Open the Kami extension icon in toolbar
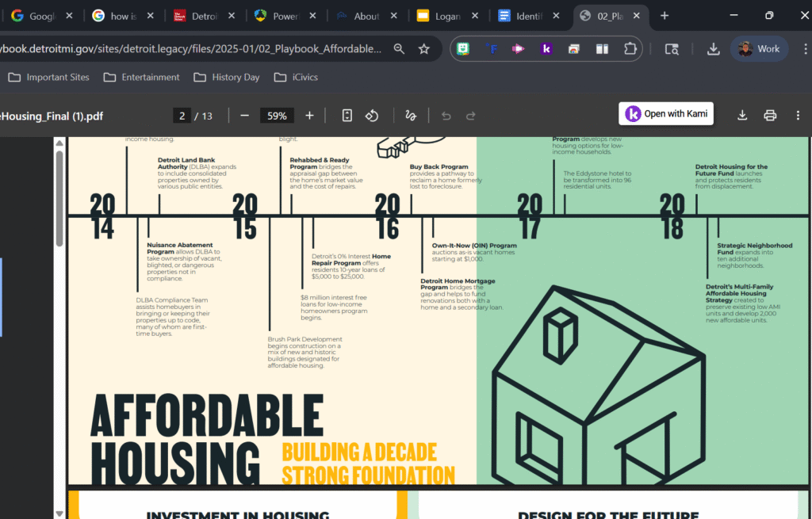Screen dimensions: 812x519 (546, 49)
